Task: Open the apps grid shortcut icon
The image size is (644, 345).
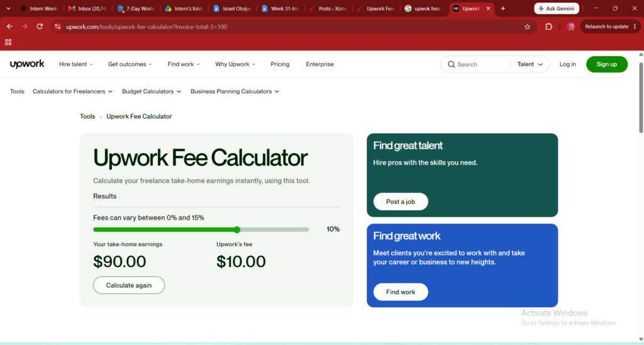Action: 8,42
